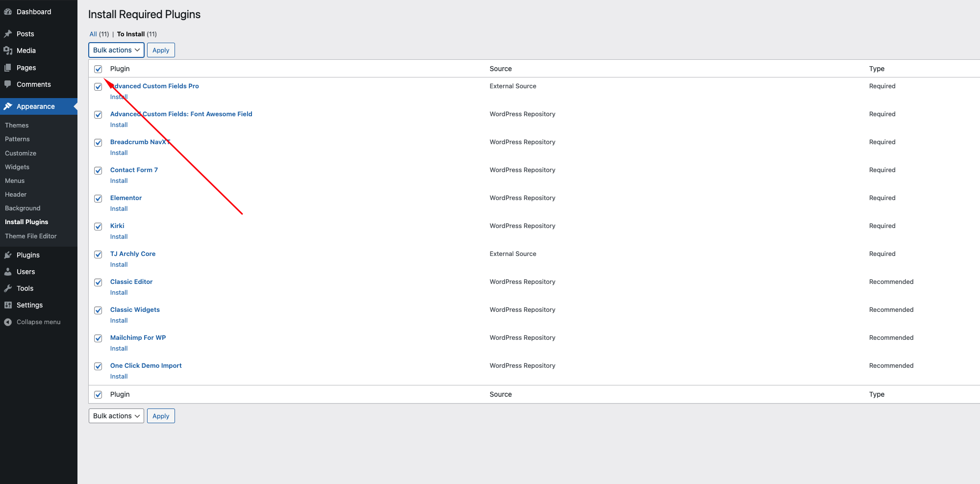Click the Collapse menu arrow icon
Viewport: 980px width, 484px height.
[x=8, y=322]
